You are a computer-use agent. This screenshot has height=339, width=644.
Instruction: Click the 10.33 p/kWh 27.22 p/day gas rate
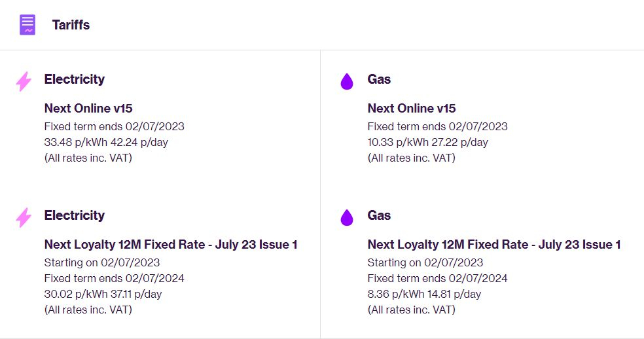tap(427, 142)
